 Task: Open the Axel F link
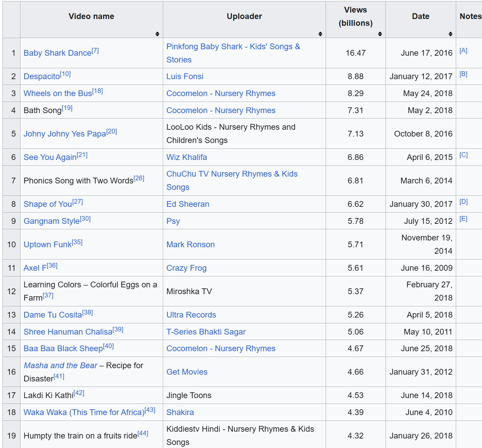tap(35, 268)
